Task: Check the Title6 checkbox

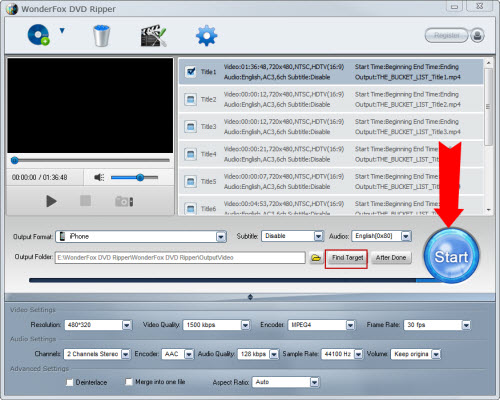Action: (191, 209)
